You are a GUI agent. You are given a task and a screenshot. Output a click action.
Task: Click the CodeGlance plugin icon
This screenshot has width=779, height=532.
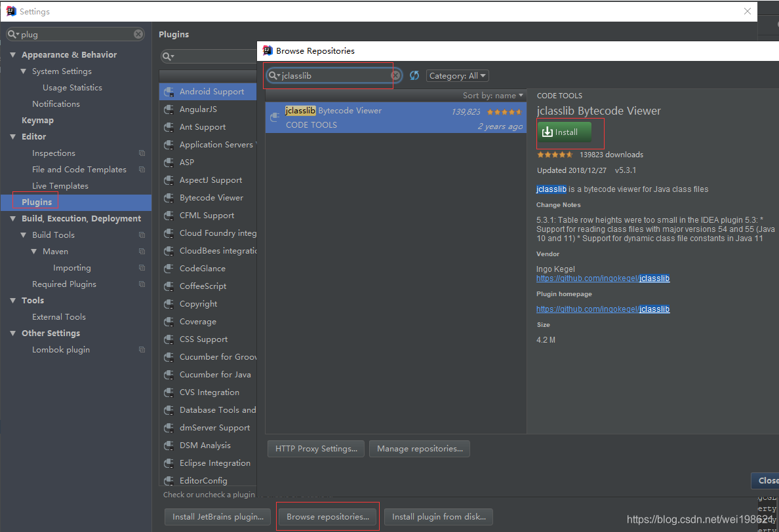pyautogui.click(x=169, y=269)
